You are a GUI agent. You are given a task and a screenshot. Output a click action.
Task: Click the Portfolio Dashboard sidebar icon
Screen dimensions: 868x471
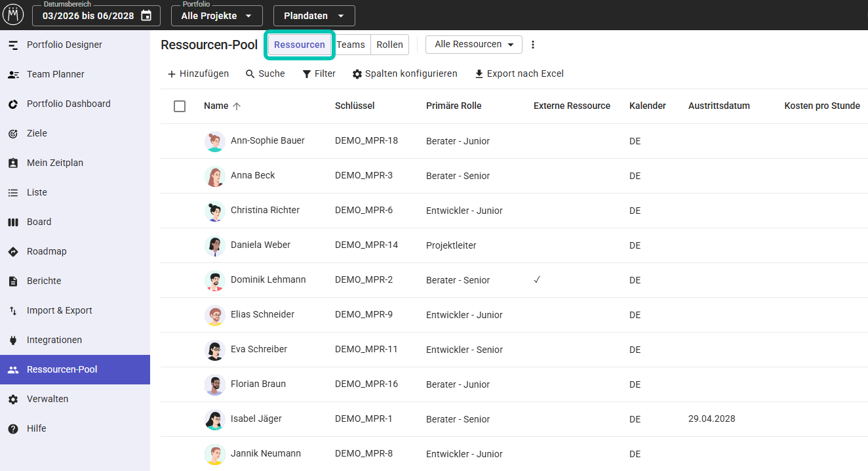pyautogui.click(x=13, y=104)
